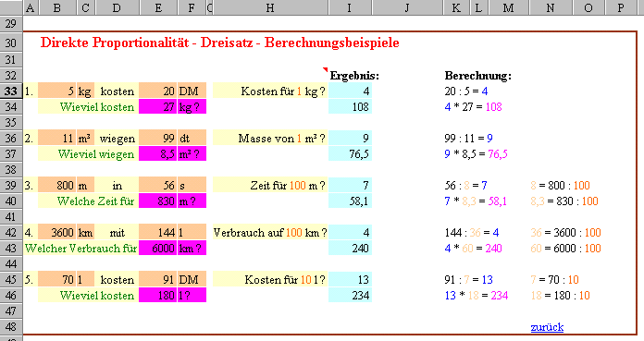Select cell 'Verbrauch auf 100 km ?'
644x341 pixels.
(x=270, y=233)
